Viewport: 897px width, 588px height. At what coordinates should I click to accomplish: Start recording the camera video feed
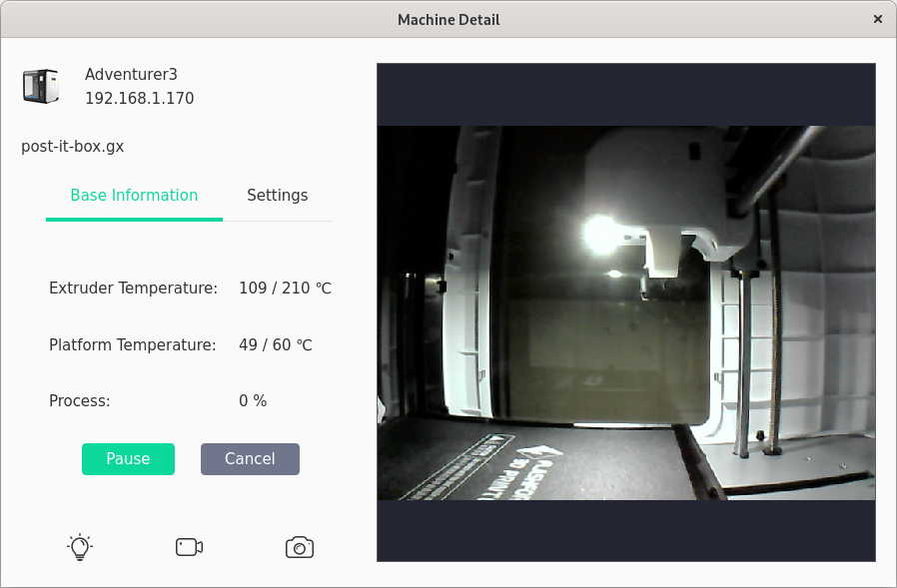189,547
